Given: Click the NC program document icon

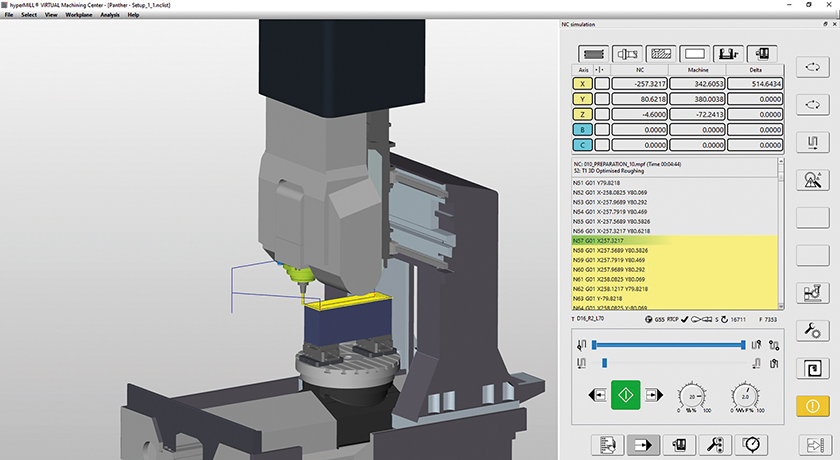Looking at the screenshot, I should 607,444.
